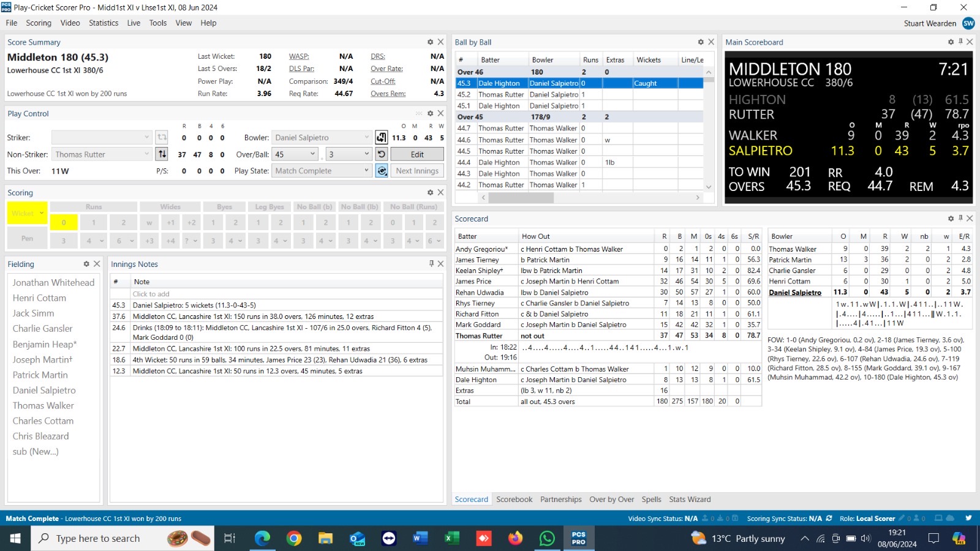Image resolution: width=980 pixels, height=551 pixels.
Task: Open Ball by Ball settings gear
Action: 701,42
